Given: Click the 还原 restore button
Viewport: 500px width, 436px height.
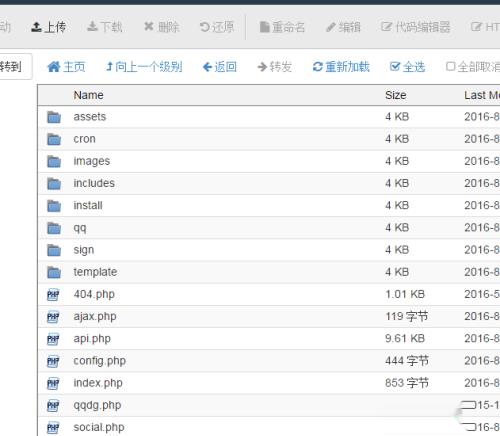Looking at the screenshot, I should 217,27.
